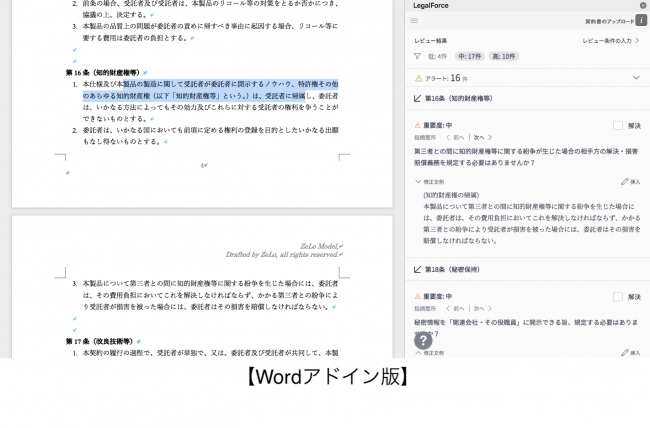The height and width of the screenshot is (428, 650).
Task: Go to 次へ in 第16条 issue
Action: (478, 137)
